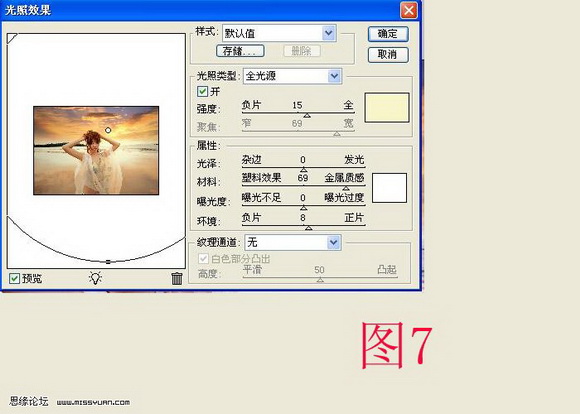The width and height of the screenshot is (580, 414).
Task: Click the 杂边 label
Action: point(252,159)
